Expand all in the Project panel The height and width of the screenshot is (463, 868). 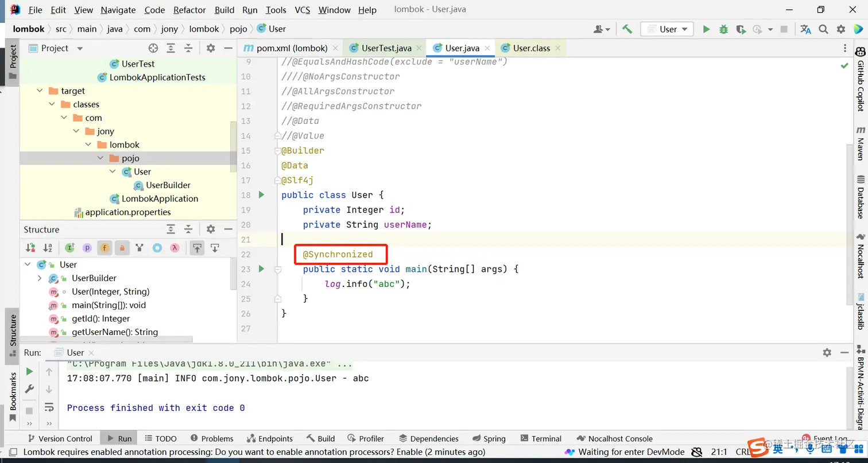click(170, 48)
